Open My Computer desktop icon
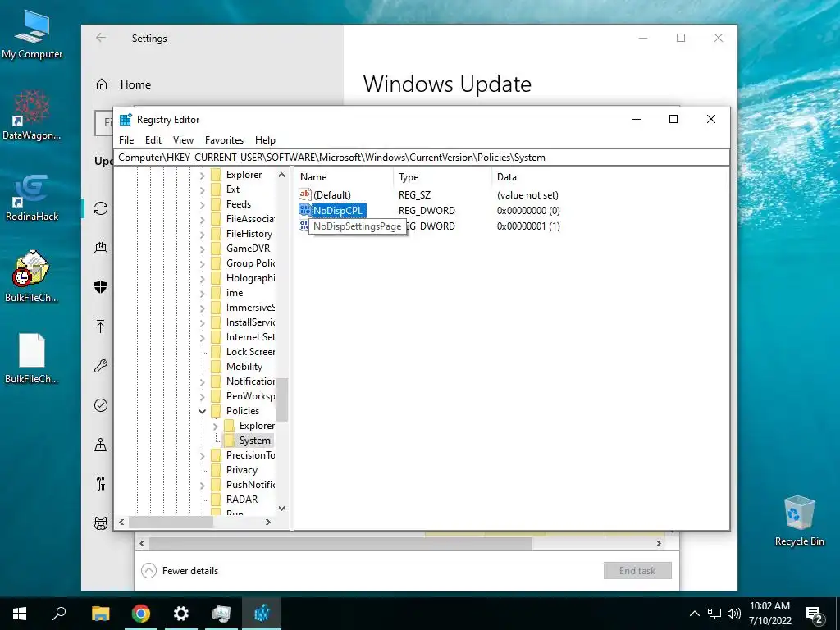Image resolution: width=840 pixels, height=630 pixels. pyautogui.click(x=32, y=34)
